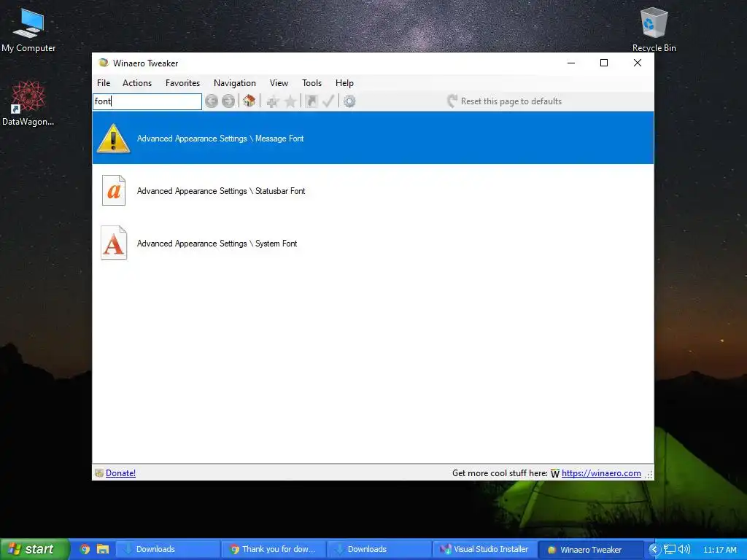747x560 pixels.
Task: Open the Actions menu
Action: coord(137,83)
